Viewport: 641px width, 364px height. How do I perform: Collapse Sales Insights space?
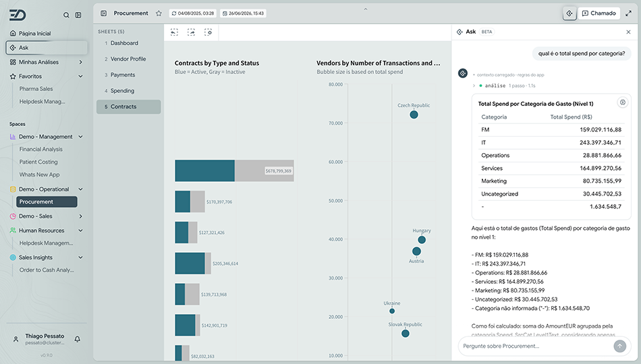(x=80, y=257)
